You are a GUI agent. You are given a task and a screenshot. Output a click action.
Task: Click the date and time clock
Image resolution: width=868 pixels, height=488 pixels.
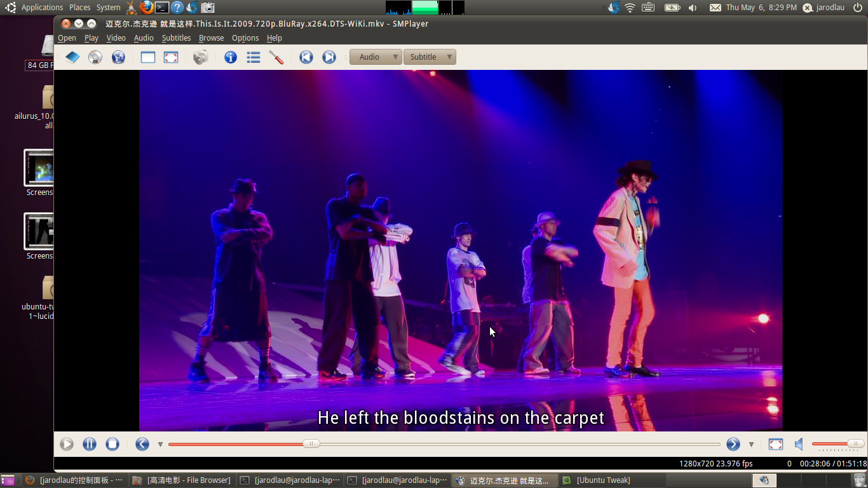[761, 8]
